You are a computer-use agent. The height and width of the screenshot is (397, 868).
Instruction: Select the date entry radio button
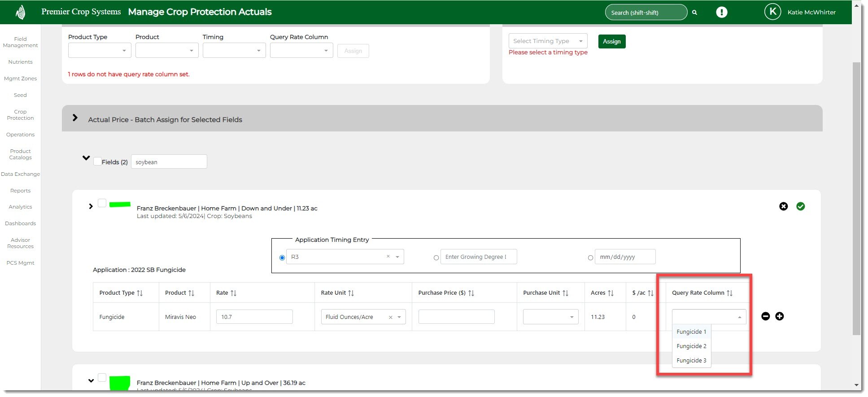(x=590, y=258)
